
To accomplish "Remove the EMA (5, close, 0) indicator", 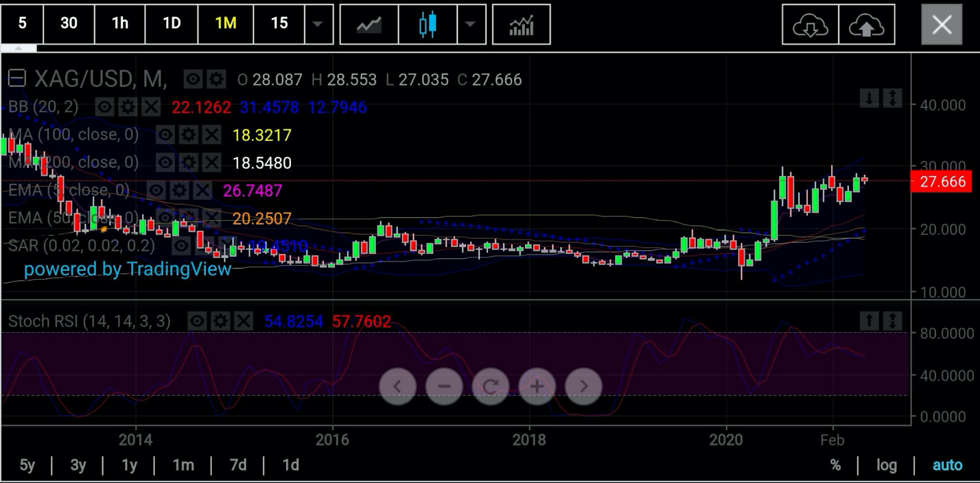I will tap(202, 190).
